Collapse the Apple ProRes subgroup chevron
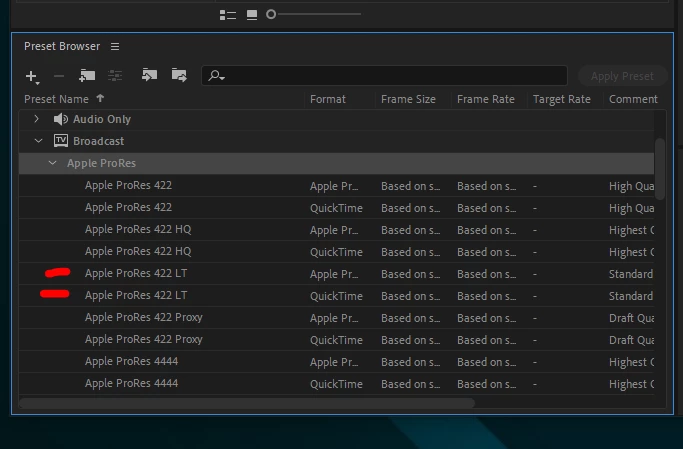 (52, 163)
